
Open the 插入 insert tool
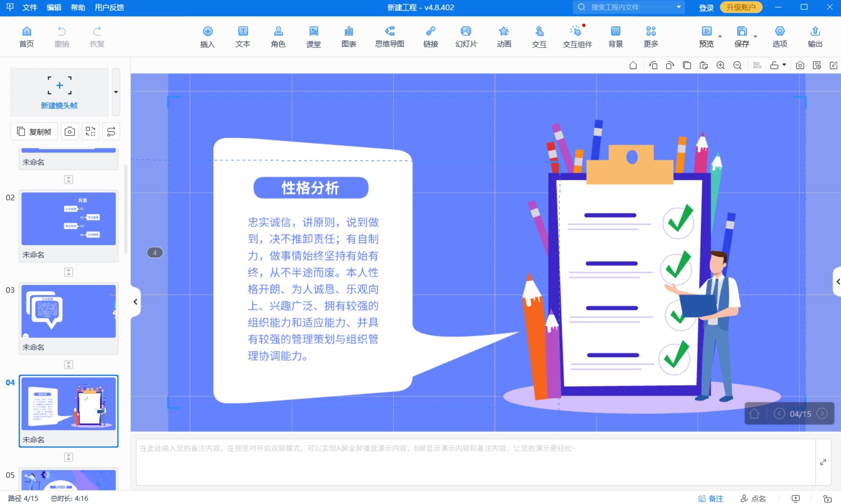pyautogui.click(x=207, y=37)
